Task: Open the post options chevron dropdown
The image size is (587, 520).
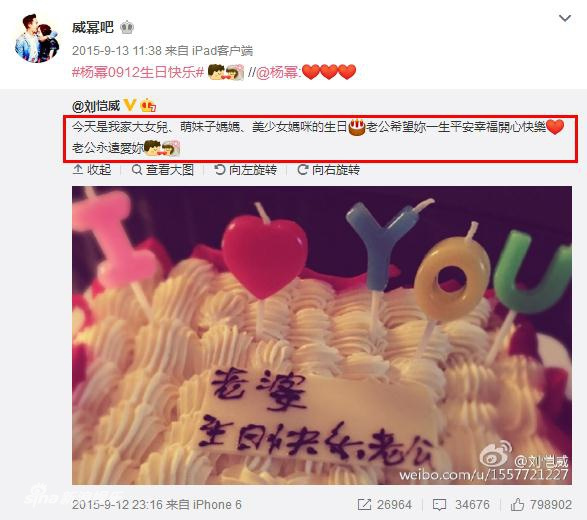Action: 565,18
